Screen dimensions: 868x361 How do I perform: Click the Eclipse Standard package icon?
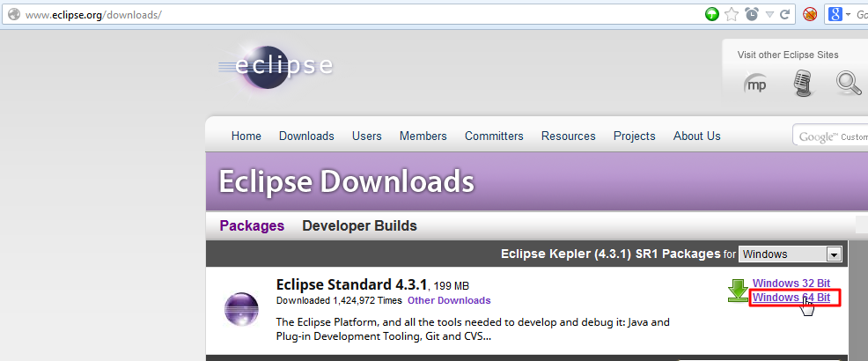[241, 309]
